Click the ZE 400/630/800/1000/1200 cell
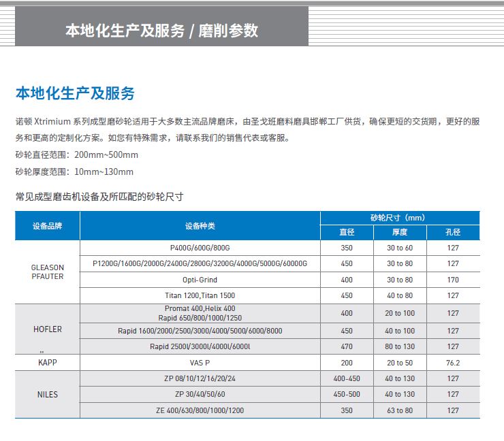Image resolution: width=504 pixels, height=441 pixels. [x=200, y=410]
